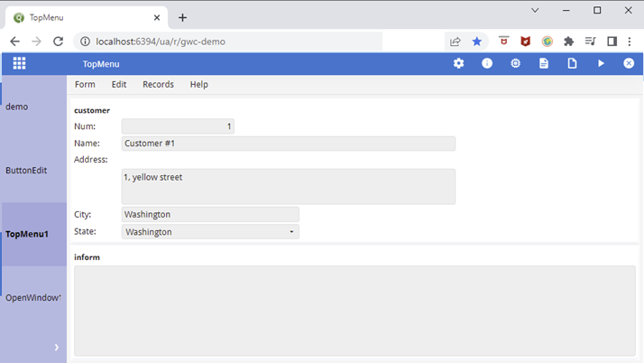The image size is (644, 363).
Task: Click into the Name field
Action: point(288,144)
